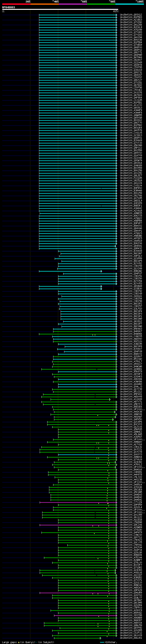146x644 pixels.
Task: Select label UniRef100_A7EC44
Action: [131, 558]
